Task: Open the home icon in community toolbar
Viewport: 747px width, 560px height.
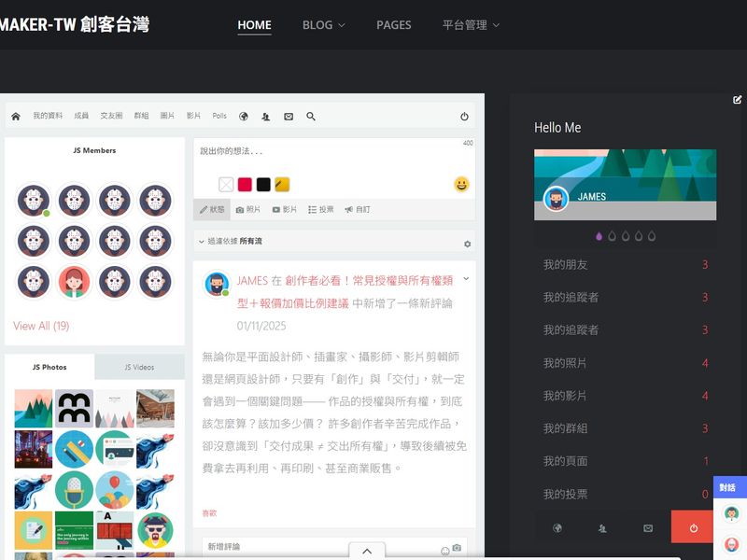Action: point(16,116)
